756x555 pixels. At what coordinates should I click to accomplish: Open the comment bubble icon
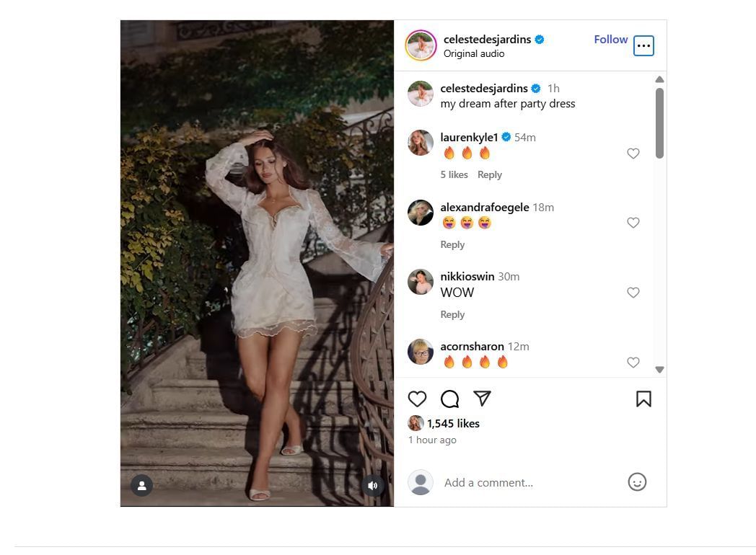[x=449, y=399]
